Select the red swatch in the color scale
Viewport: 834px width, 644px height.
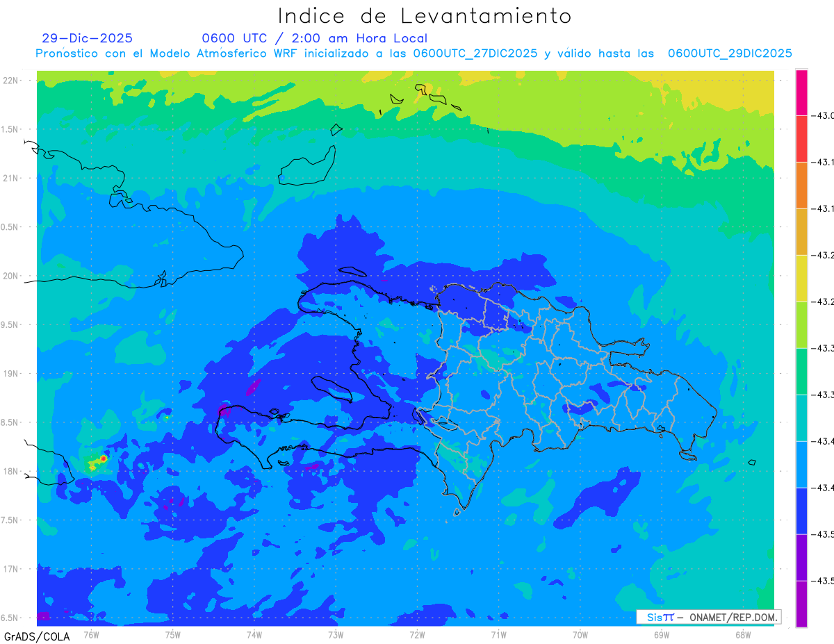(x=801, y=139)
